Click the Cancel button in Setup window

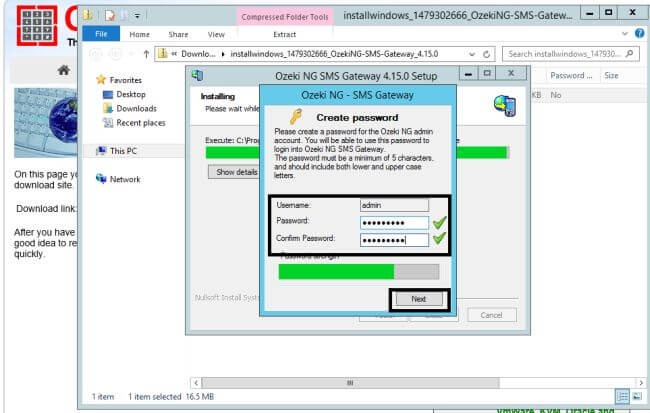[x=492, y=315]
